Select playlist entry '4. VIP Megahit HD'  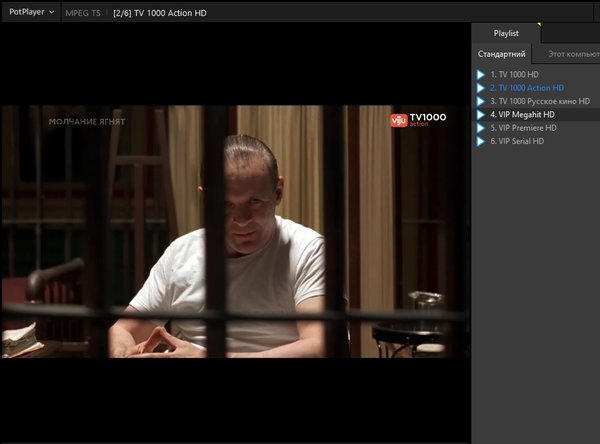pyautogui.click(x=537, y=114)
